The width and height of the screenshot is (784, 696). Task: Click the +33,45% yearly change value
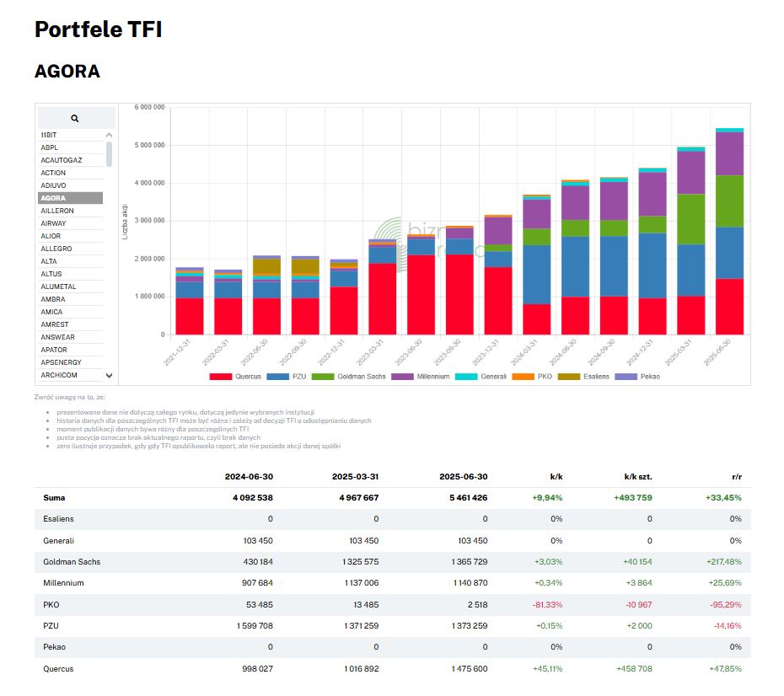[x=723, y=498]
